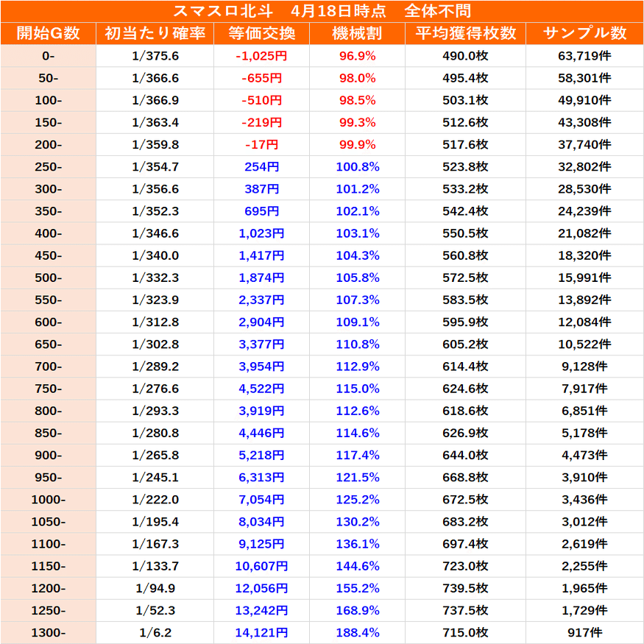Image resolution: width=644 pixels, height=644 pixels.
Task: Click the red value -1,025円
Action: [x=261, y=56]
